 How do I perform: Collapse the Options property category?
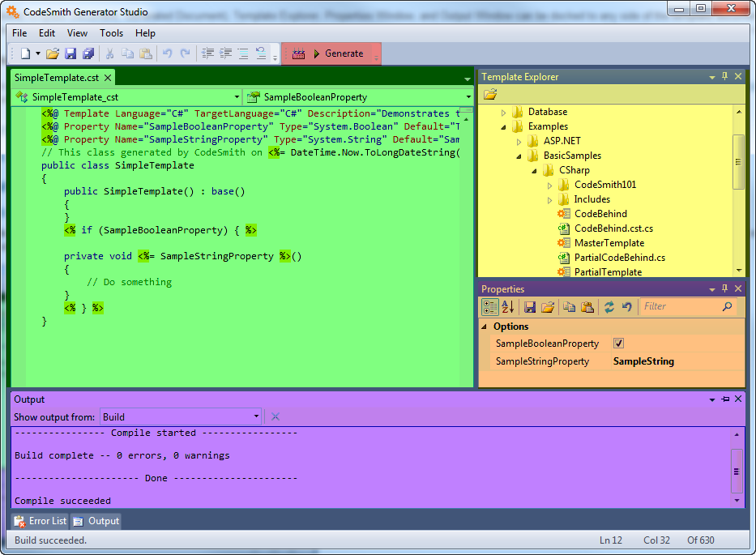[484, 327]
